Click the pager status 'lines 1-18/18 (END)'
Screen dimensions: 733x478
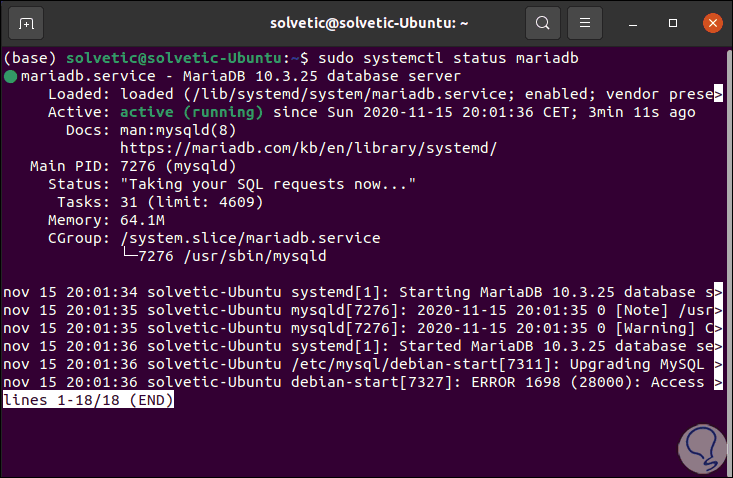click(89, 400)
